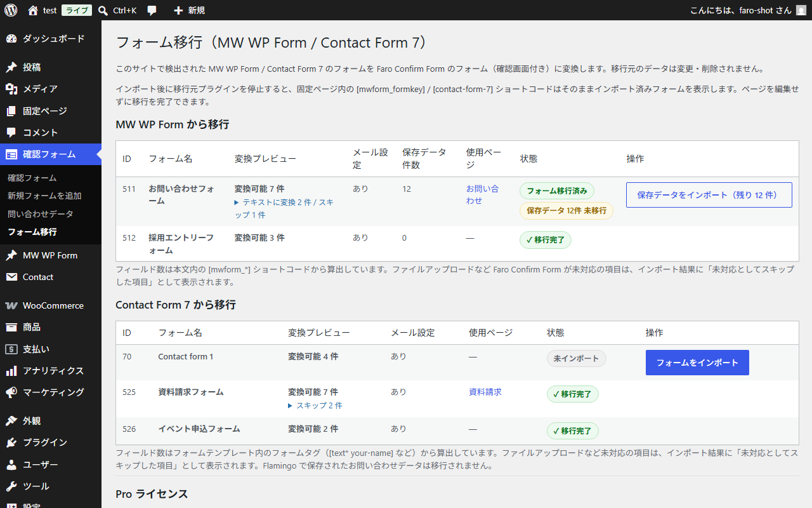This screenshot has width=812, height=508.
Task: Open ダッシュボード menu item
Action: 51,39
